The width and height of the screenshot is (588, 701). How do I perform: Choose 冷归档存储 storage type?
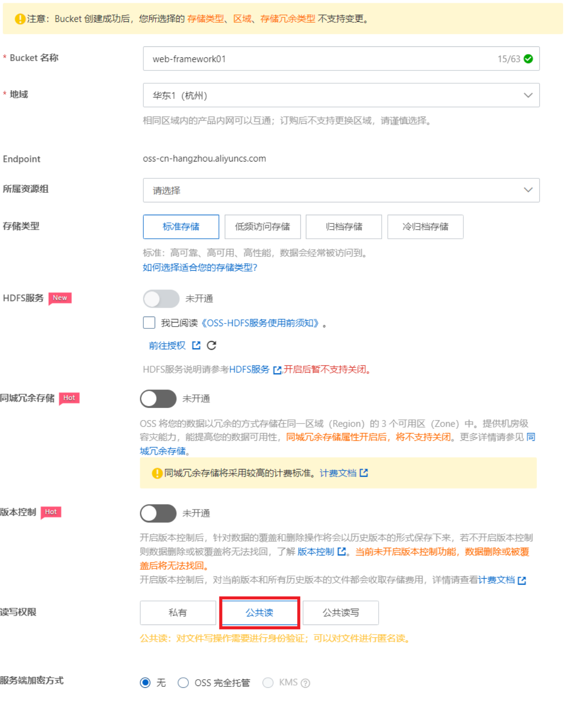(426, 227)
